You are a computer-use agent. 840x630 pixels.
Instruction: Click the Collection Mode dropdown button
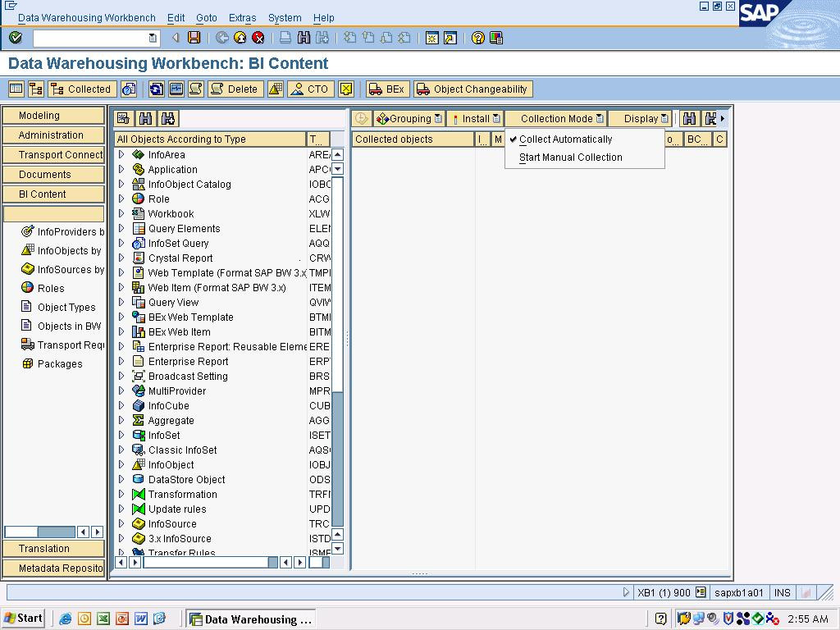556,118
